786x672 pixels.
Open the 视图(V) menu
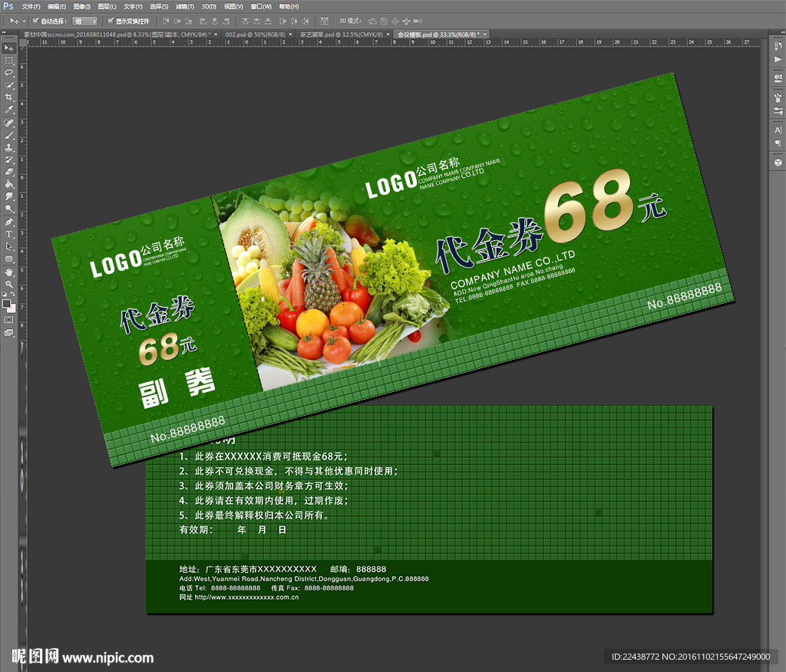click(x=233, y=6)
